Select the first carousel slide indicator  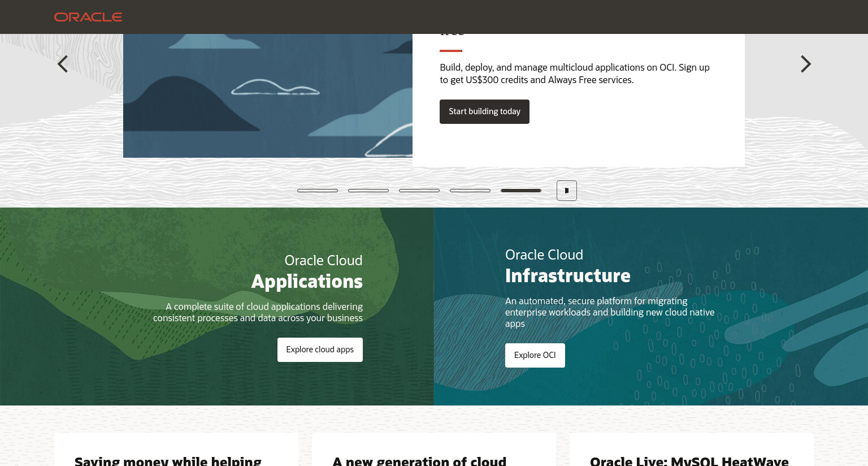coord(318,191)
